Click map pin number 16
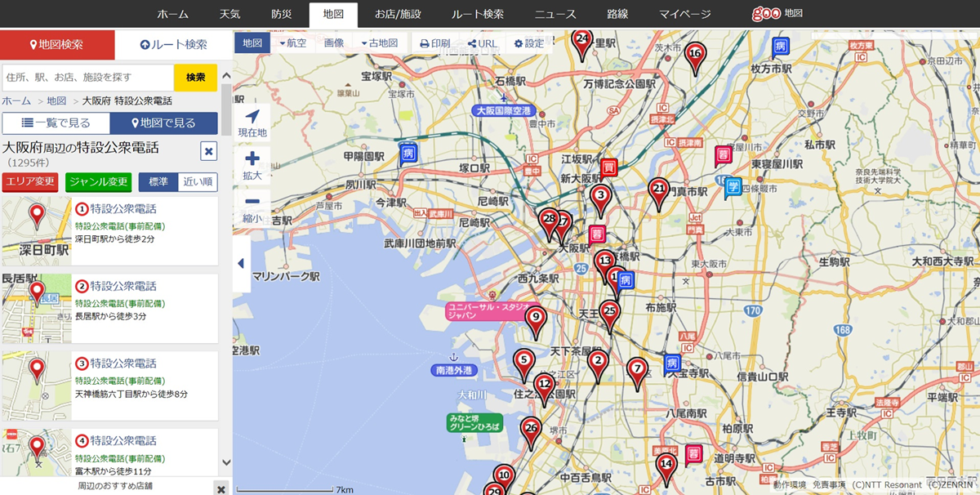Image resolution: width=980 pixels, height=495 pixels. point(695,56)
